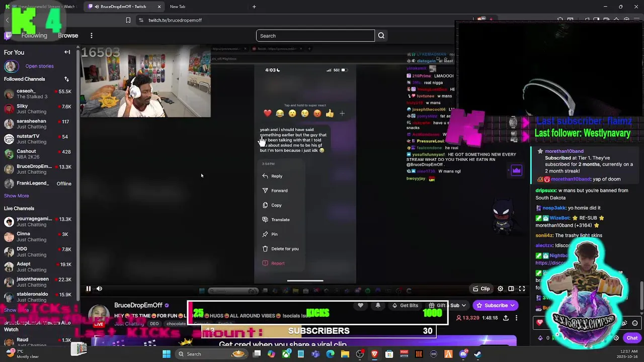This screenshot has width=644, height=362.
Task: Open stableronaldo live channel
Action: click(x=38, y=297)
